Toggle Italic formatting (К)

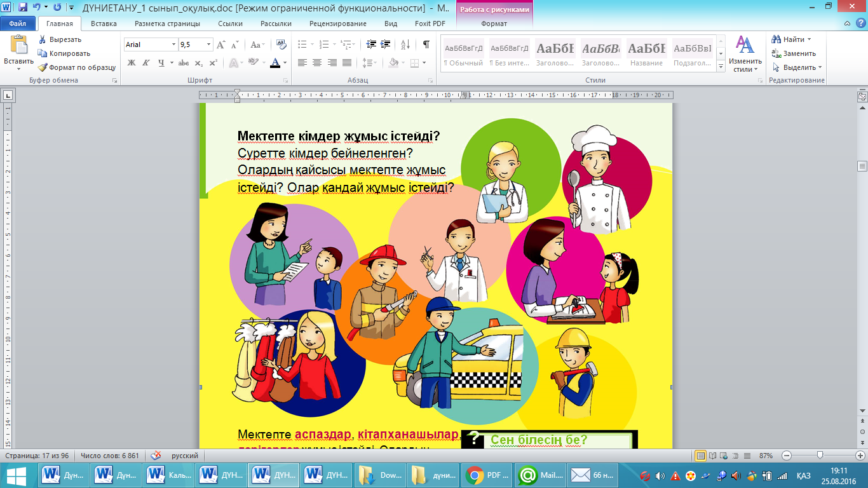coord(146,63)
